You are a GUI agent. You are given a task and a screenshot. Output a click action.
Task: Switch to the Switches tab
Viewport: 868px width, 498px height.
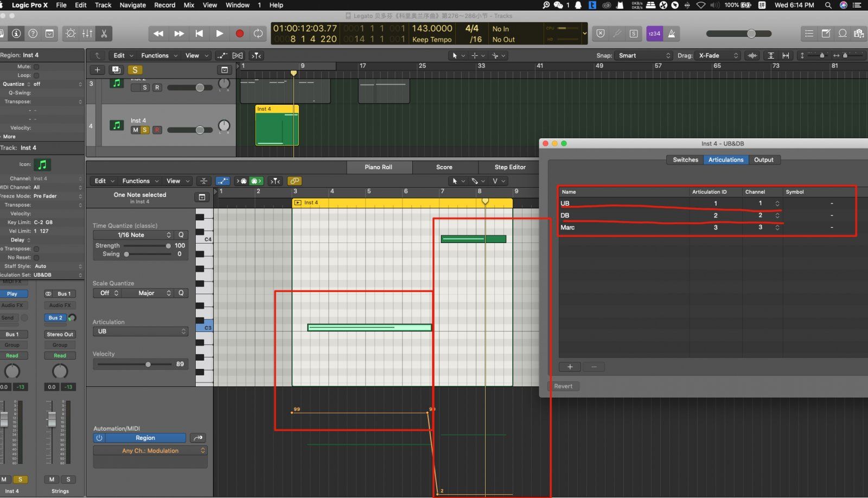685,160
